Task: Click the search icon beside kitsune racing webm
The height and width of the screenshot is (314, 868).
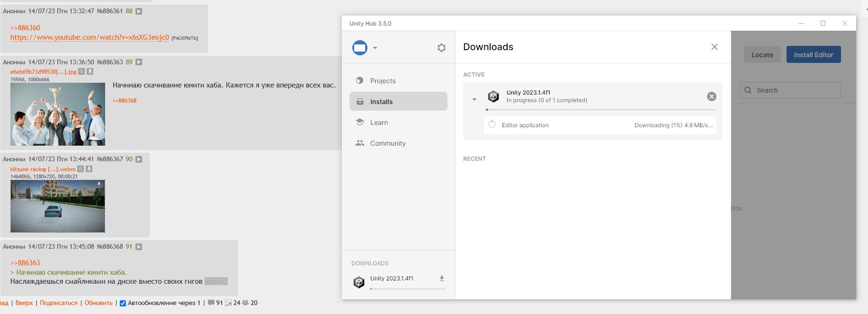Action: tap(81, 169)
